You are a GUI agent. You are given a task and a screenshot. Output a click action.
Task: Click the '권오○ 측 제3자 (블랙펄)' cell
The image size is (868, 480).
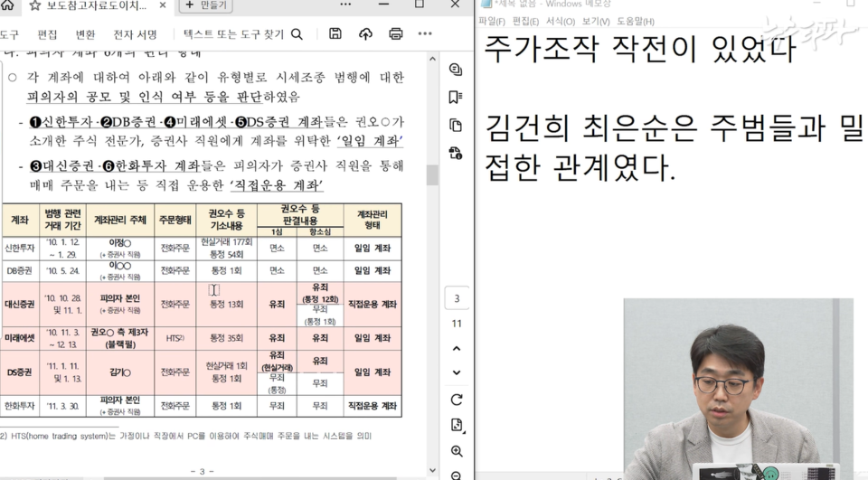[x=120, y=338]
